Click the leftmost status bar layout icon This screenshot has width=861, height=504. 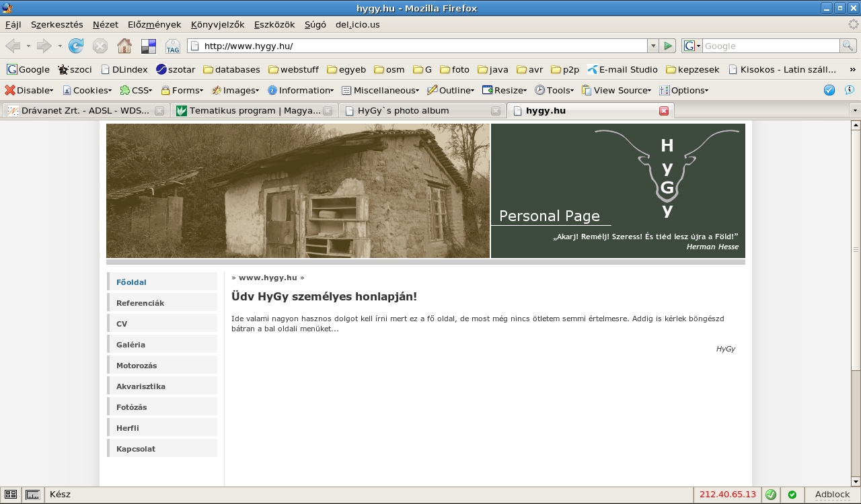[x=11, y=495]
